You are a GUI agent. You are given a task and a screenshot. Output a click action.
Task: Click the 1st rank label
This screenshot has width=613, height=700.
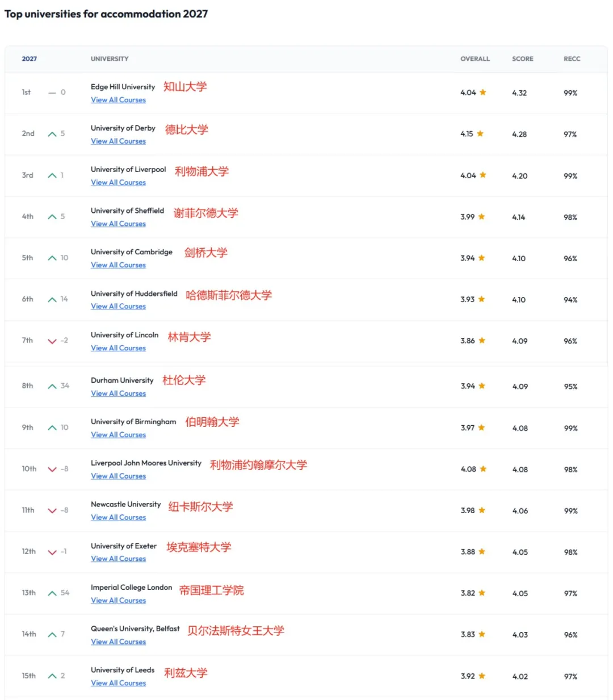point(26,92)
